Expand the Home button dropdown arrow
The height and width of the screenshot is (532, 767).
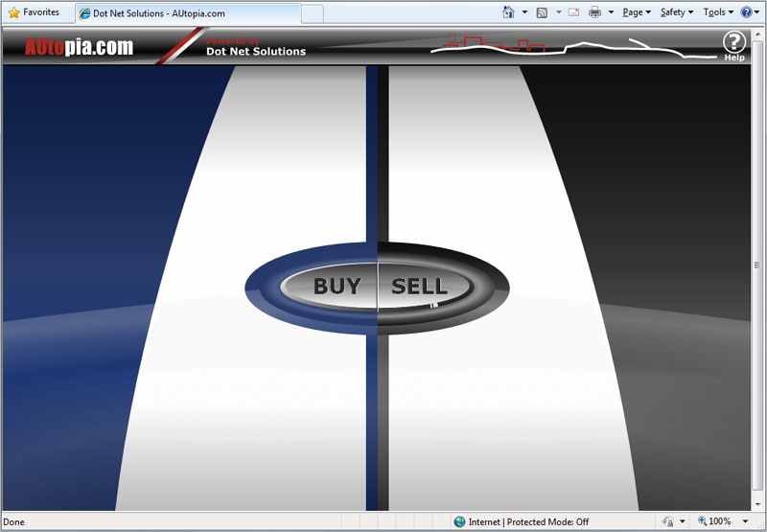pos(524,12)
